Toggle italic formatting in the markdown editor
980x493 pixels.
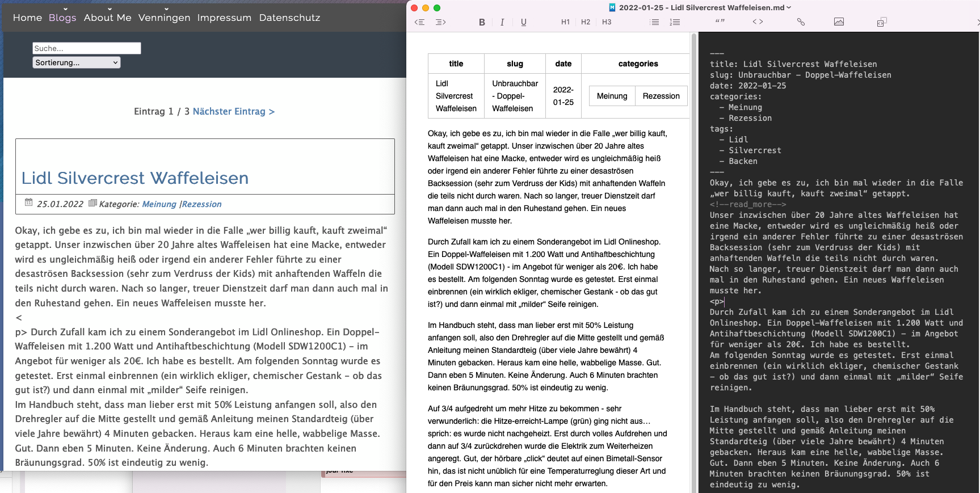pyautogui.click(x=502, y=22)
